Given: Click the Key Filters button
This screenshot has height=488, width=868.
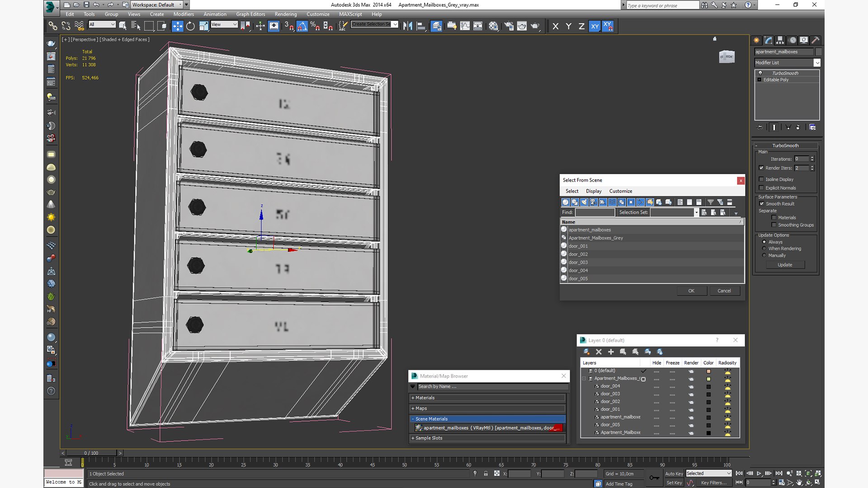Looking at the screenshot, I should (x=714, y=483).
